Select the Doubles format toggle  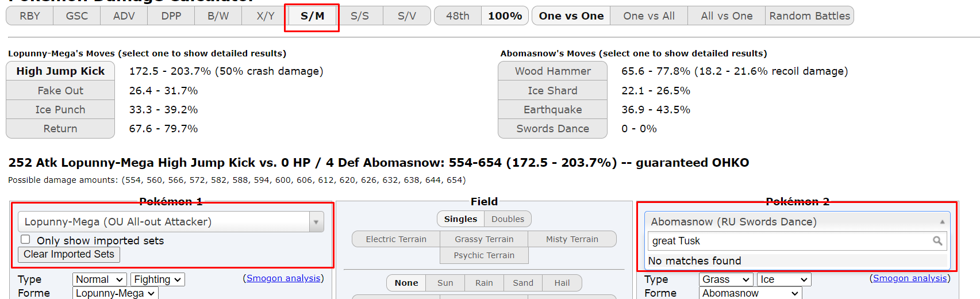(508, 219)
